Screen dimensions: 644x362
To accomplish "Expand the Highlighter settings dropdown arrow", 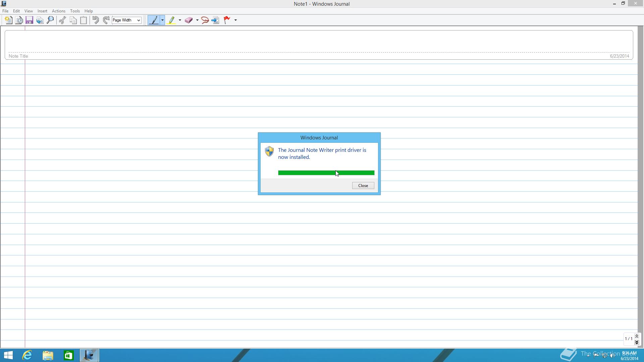I will pyautogui.click(x=180, y=20).
